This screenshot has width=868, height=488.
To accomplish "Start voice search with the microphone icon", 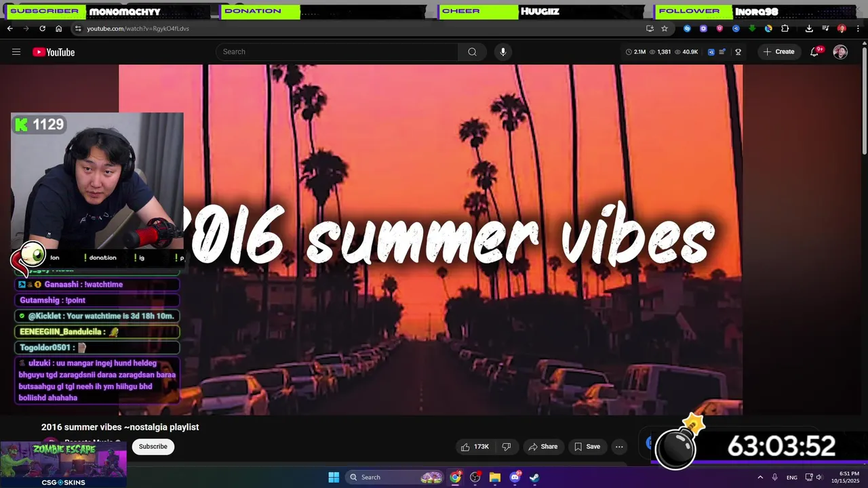I will pos(502,52).
